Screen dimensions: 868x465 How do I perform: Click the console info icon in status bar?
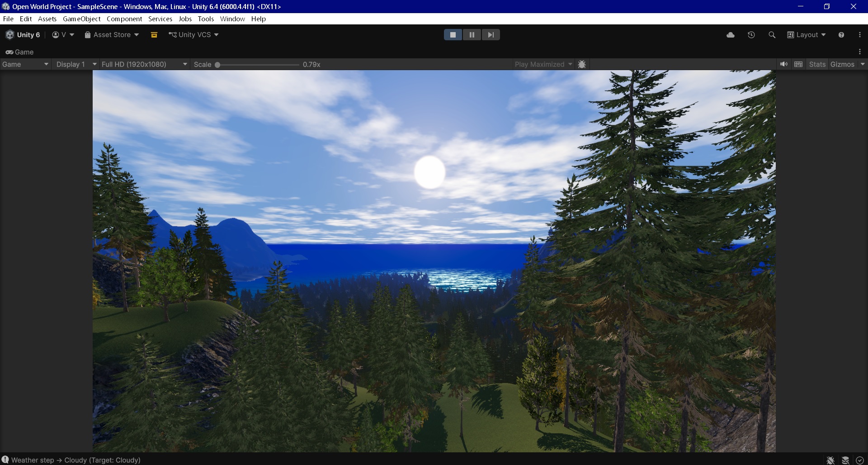pyautogui.click(x=5, y=460)
